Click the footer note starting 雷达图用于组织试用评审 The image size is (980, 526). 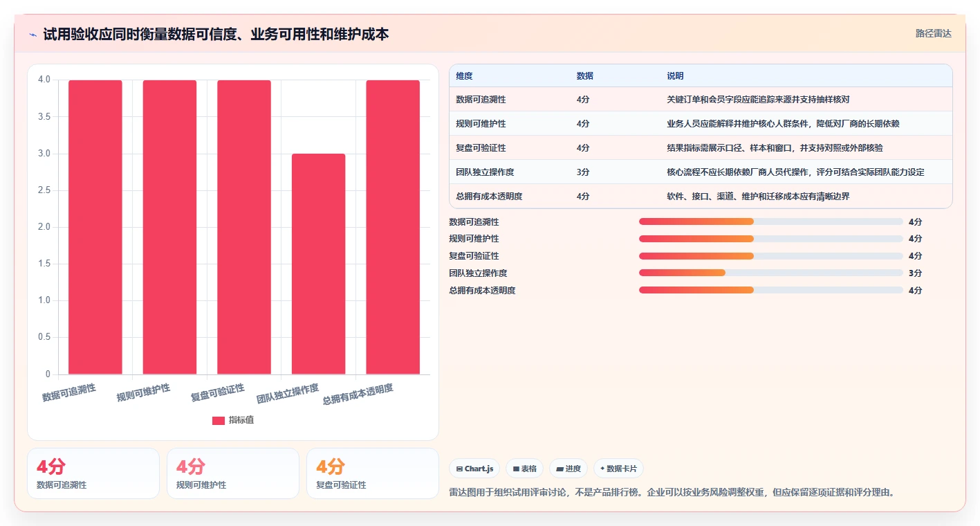(672, 493)
